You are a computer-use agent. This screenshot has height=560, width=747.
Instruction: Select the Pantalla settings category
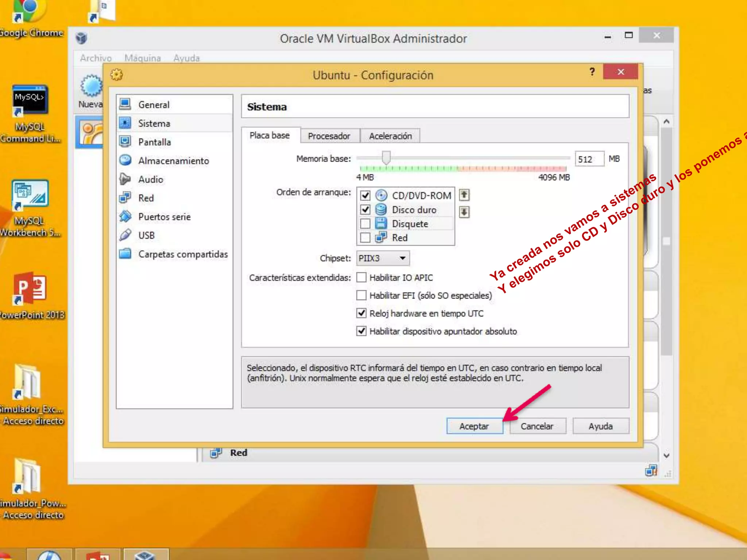tap(154, 142)
